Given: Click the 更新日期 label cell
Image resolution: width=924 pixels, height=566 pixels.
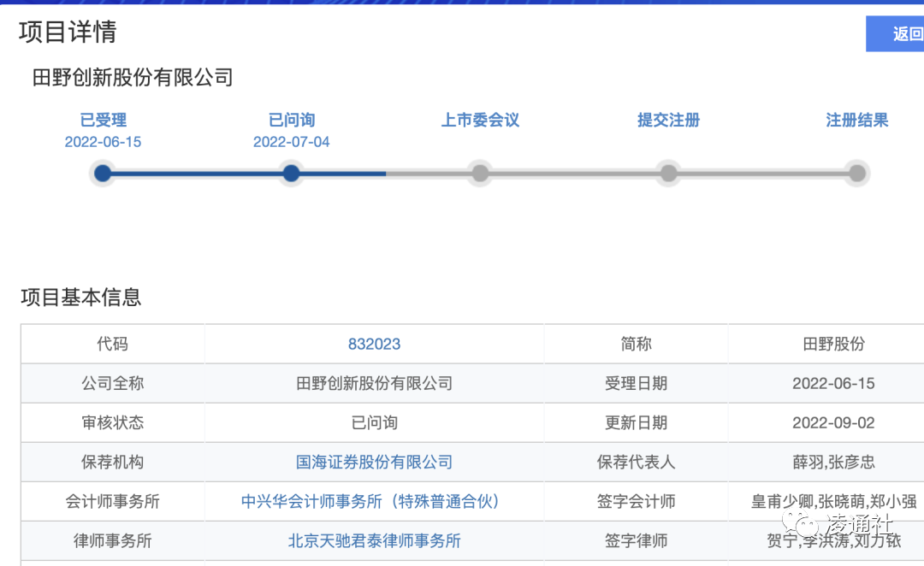Looking at the screenshot, I should tap(636, 423).
